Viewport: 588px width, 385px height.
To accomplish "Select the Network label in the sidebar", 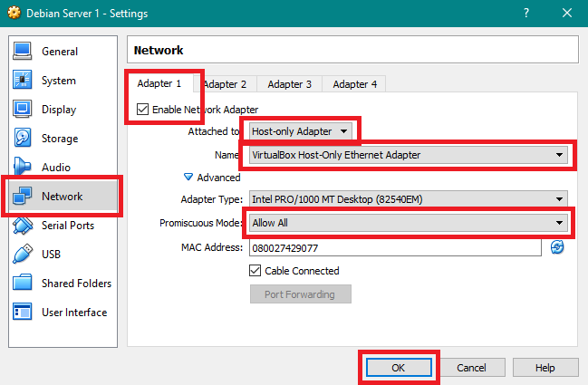I will point(62,196).
